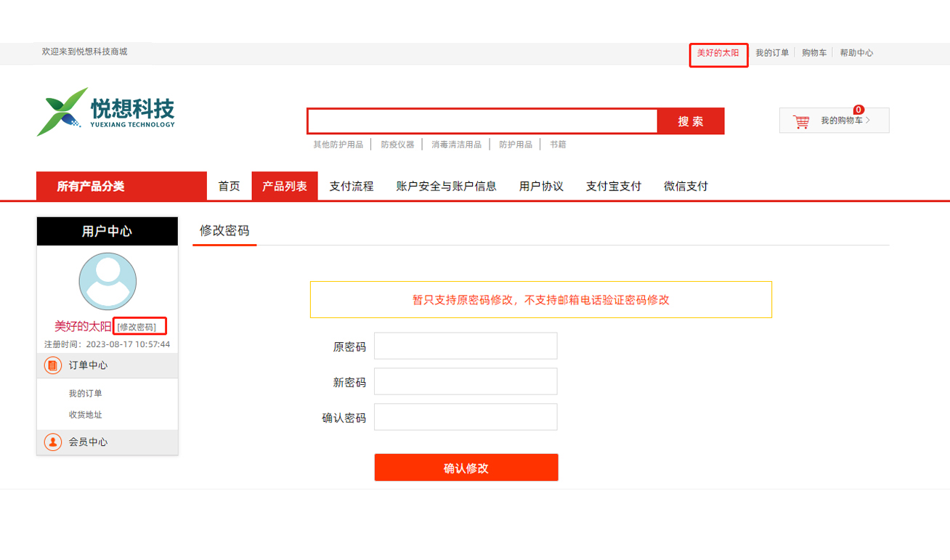Select the 产品列表 nav item

pos(285,186)
